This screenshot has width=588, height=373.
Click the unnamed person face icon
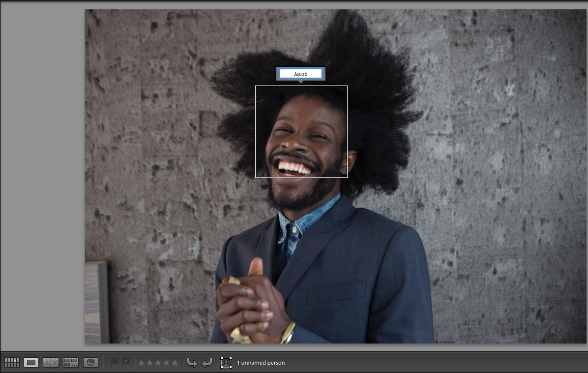click(x=227, y=362)
